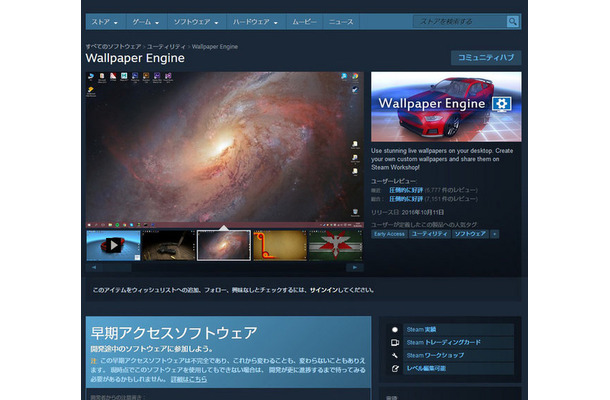Click the trading card icon
The width and height of the screenshot is (610, 400).
395,342
